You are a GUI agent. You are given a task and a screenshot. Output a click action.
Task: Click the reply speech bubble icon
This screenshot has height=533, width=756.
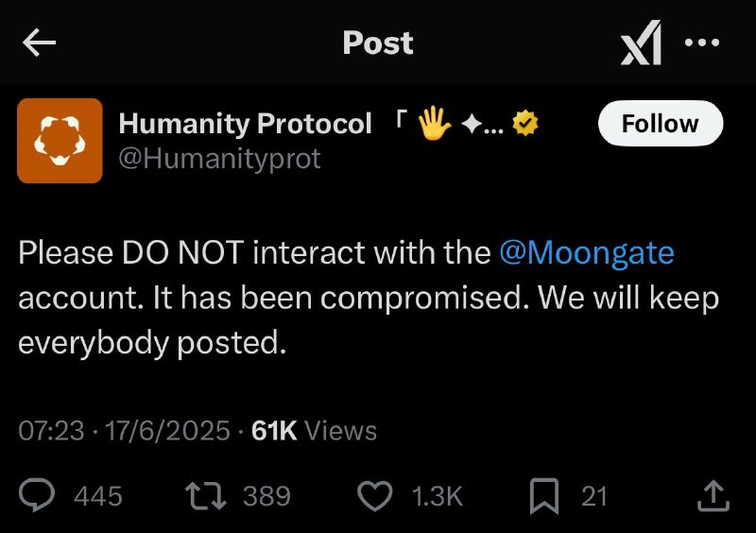coord(37,495)
